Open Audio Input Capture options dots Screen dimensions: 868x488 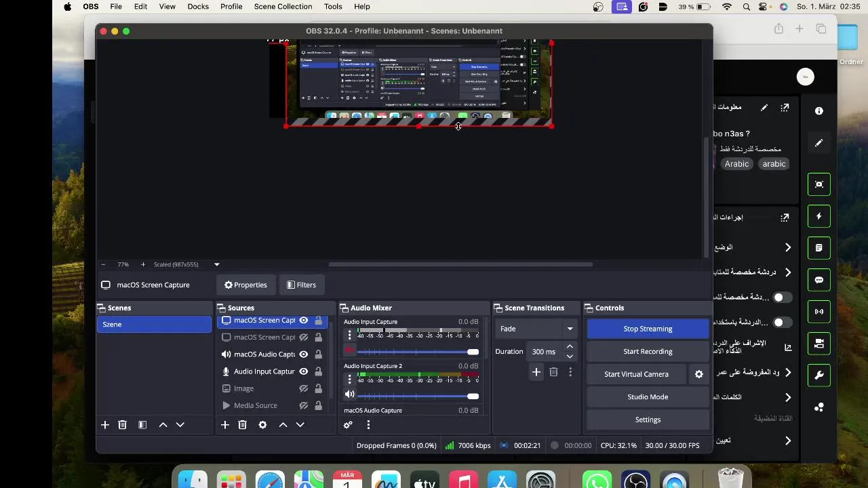pos(350,335)
